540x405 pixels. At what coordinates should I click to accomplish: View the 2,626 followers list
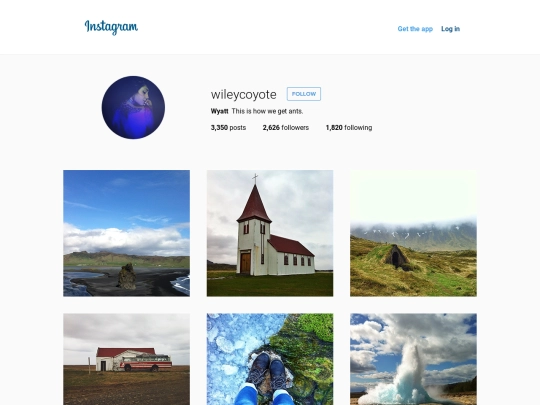click(x=286, y=128)
